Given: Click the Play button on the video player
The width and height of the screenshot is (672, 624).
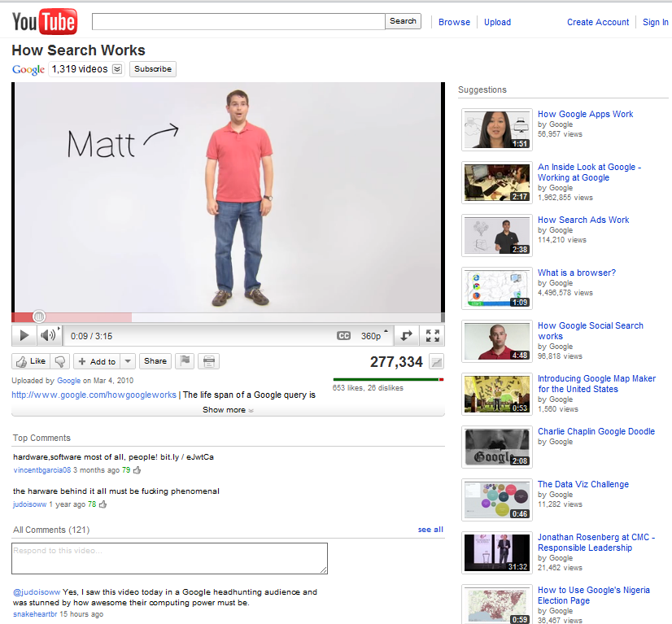Looking at the screenshot, I should click(24, 335).
